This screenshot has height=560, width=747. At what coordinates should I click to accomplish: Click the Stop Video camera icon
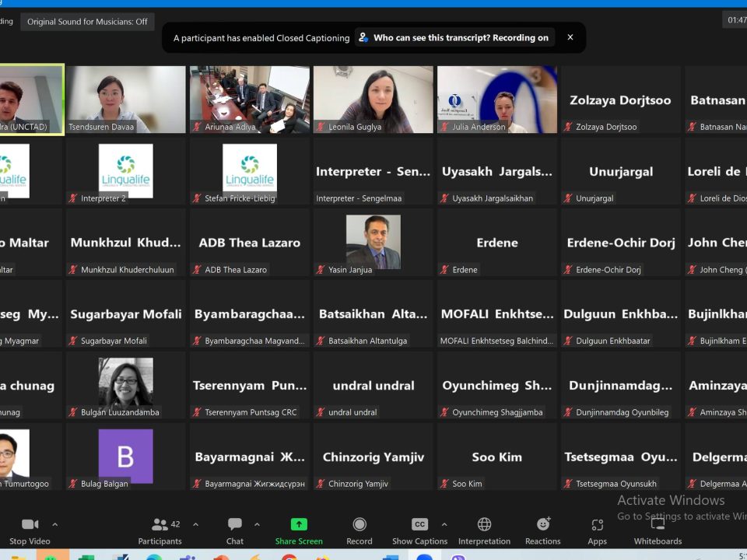(x=30, y=525)
